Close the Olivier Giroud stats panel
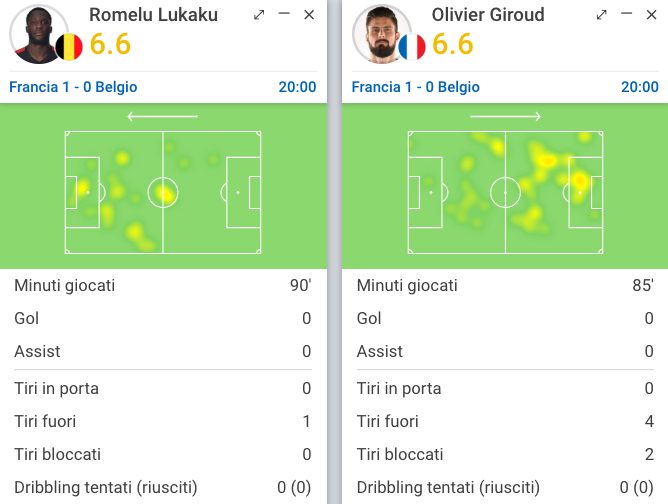This screenshot has width=668, height=504. (x=651, y=15)
